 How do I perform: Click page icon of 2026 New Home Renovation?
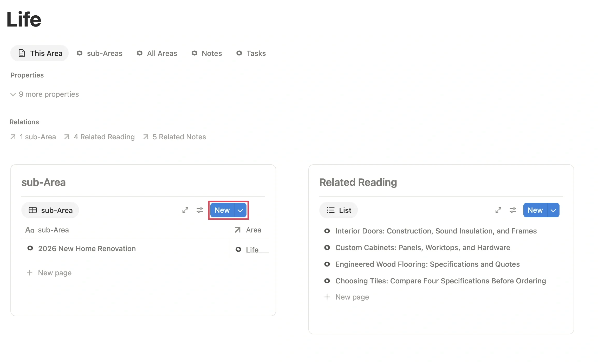tap(30, 248)
